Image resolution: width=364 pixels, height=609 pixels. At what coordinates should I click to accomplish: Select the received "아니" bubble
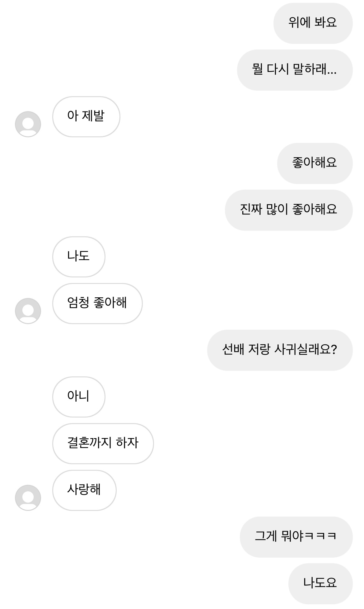(x=79, y=397)
